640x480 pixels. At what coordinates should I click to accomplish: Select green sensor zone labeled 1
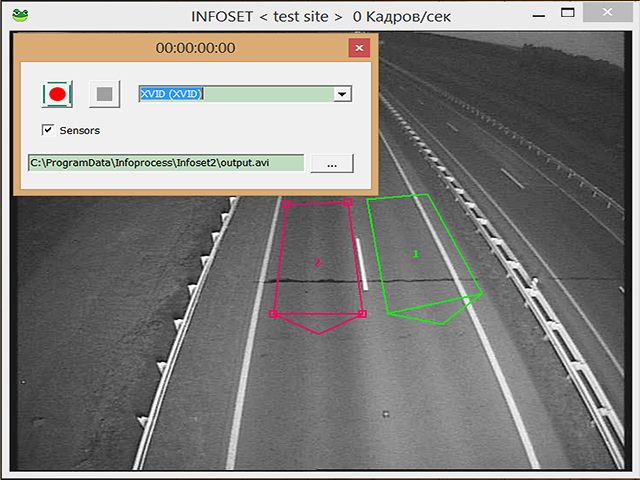tap(416, 254)
